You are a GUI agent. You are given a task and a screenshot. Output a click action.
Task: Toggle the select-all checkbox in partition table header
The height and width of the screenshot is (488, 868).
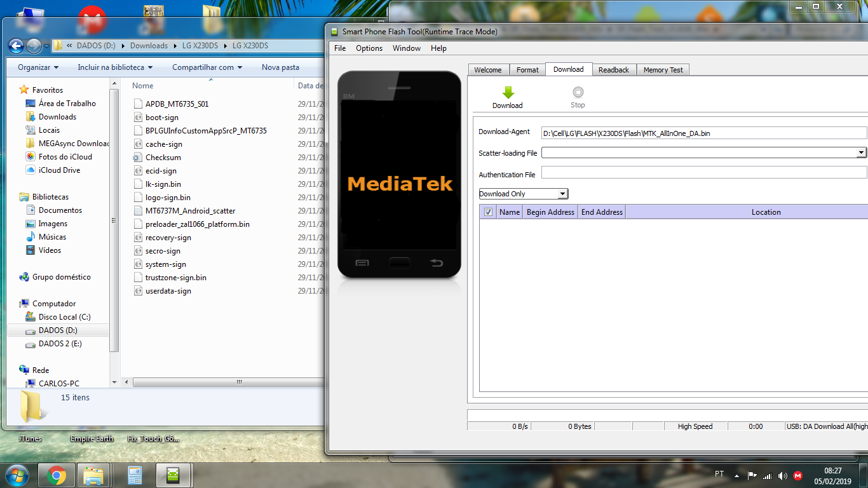pyautogui.click(x=488, y=212)
